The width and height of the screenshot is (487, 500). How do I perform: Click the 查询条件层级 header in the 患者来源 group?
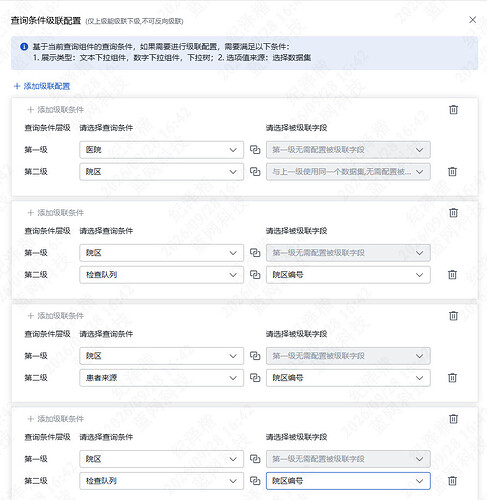[x=47, y=334]
